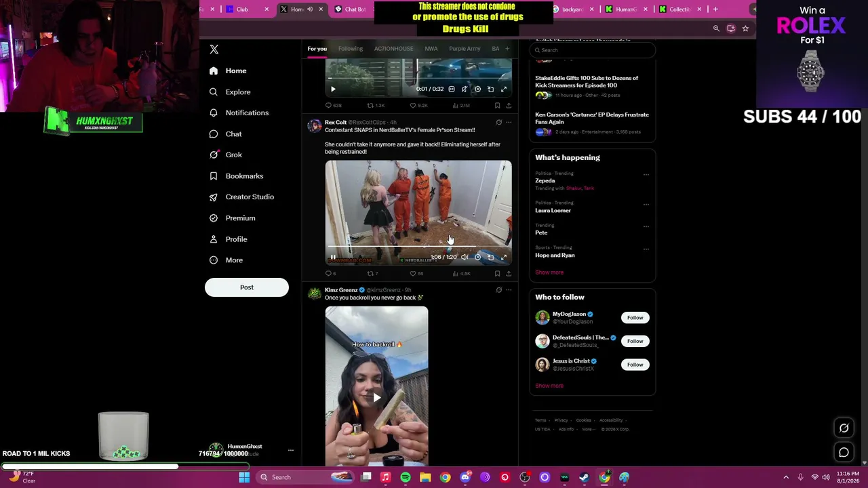Screen dimensions: 868x488
Task: Open settings gear on top video
Action: [477, 89]
